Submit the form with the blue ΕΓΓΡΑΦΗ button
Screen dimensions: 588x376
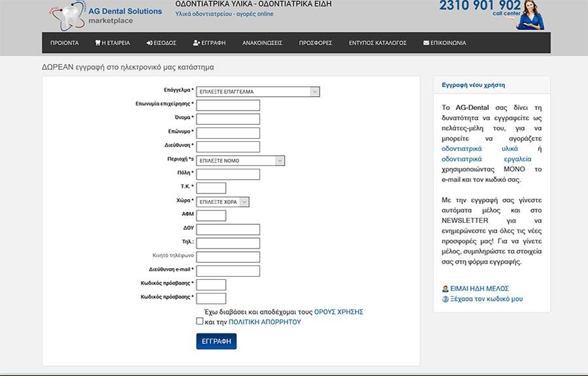tap(216, 341)
